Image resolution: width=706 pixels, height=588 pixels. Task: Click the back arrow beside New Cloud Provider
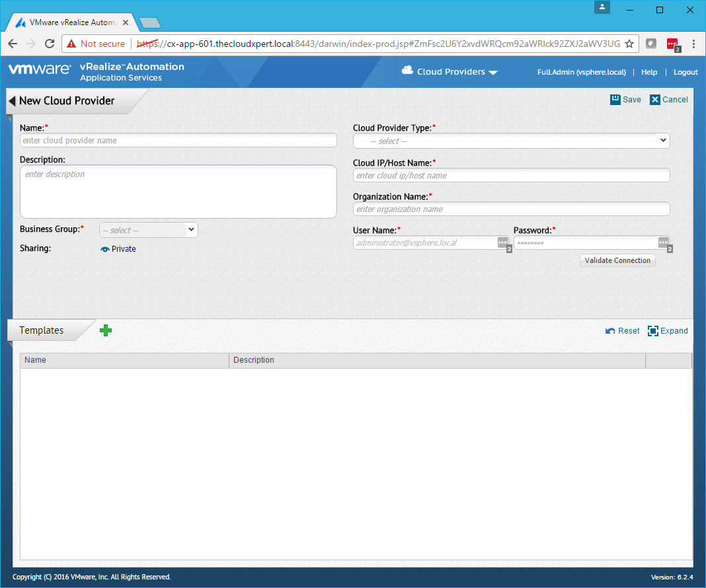[12, 101]
